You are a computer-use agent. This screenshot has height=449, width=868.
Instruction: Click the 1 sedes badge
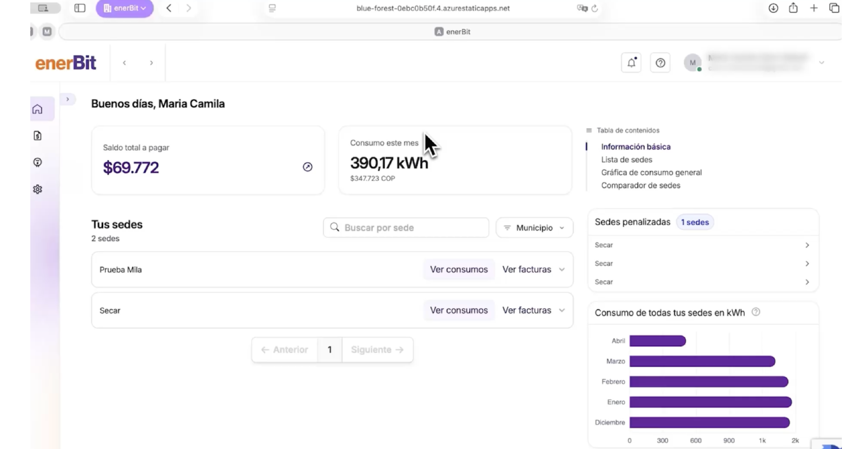point(695,222)
